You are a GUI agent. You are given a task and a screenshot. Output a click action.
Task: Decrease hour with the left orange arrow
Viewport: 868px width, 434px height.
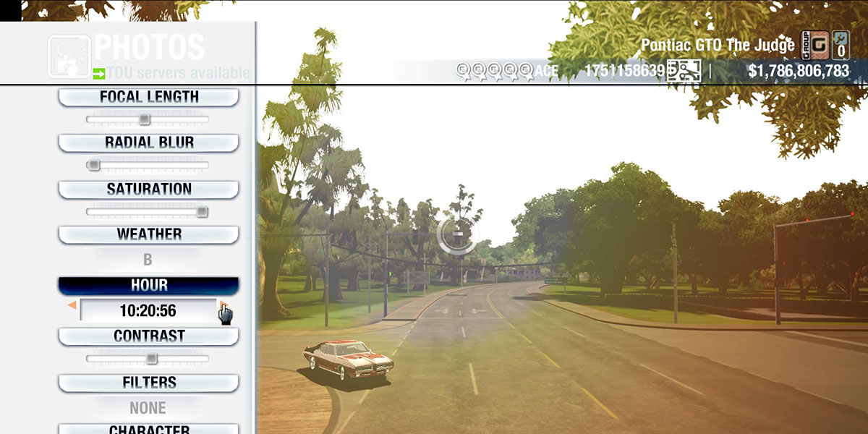pos(72,306)
